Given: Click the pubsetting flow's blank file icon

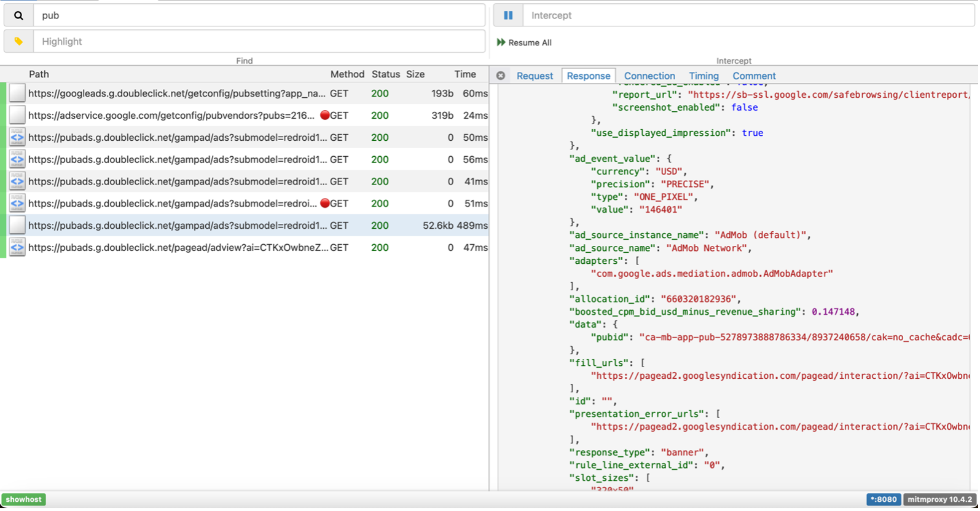Looking at the screenshot, I should (17, 93).
